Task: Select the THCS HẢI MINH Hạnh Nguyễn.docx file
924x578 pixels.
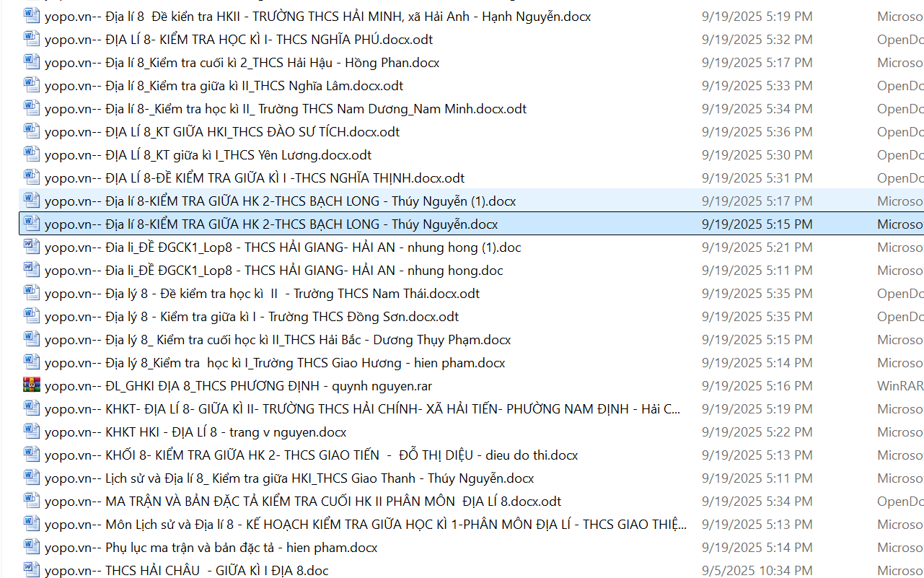Action: (317, 16)
